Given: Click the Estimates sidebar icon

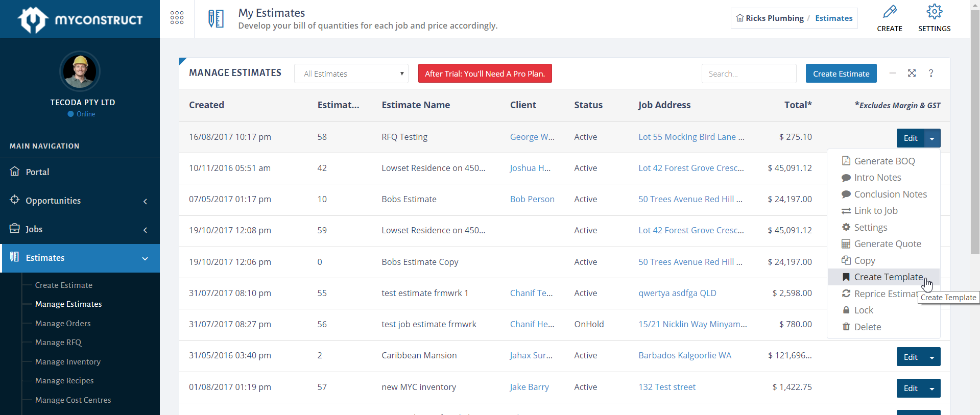Looking at the screenshot, I should click(15, 257).
